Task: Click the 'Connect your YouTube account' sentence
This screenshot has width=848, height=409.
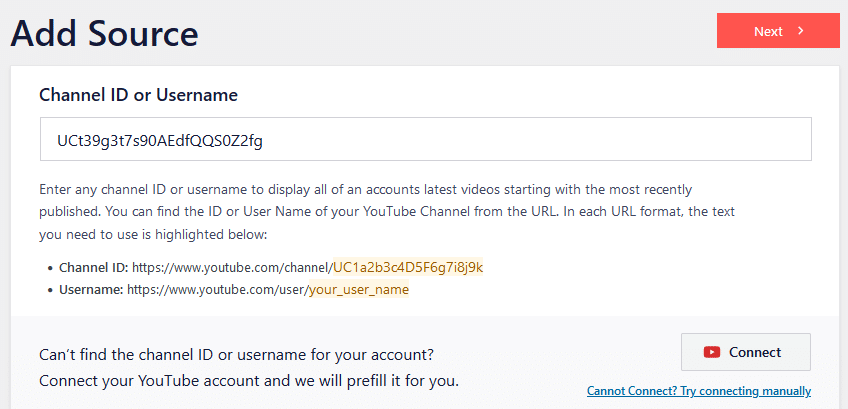Action: (249, 381)
